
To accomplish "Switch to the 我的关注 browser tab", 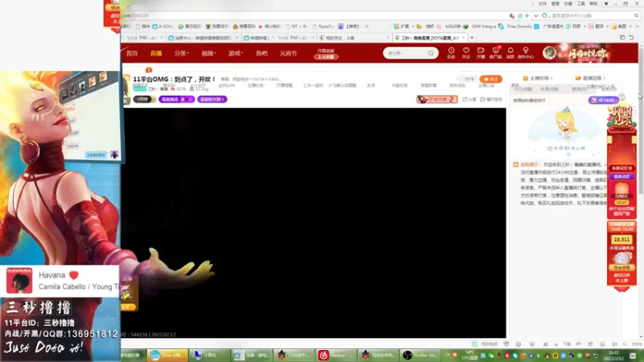I will [353, 38].
